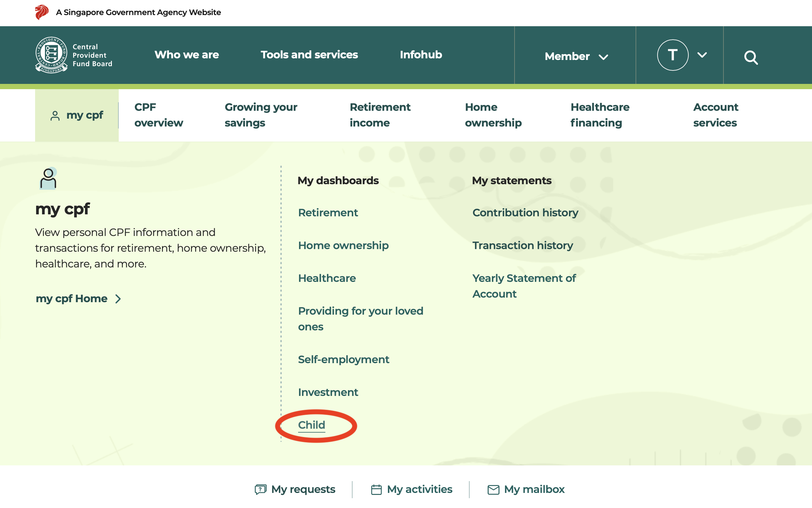Click the Singapore lion head icon
The image size is (812, 508).
[x=42, y=12]
